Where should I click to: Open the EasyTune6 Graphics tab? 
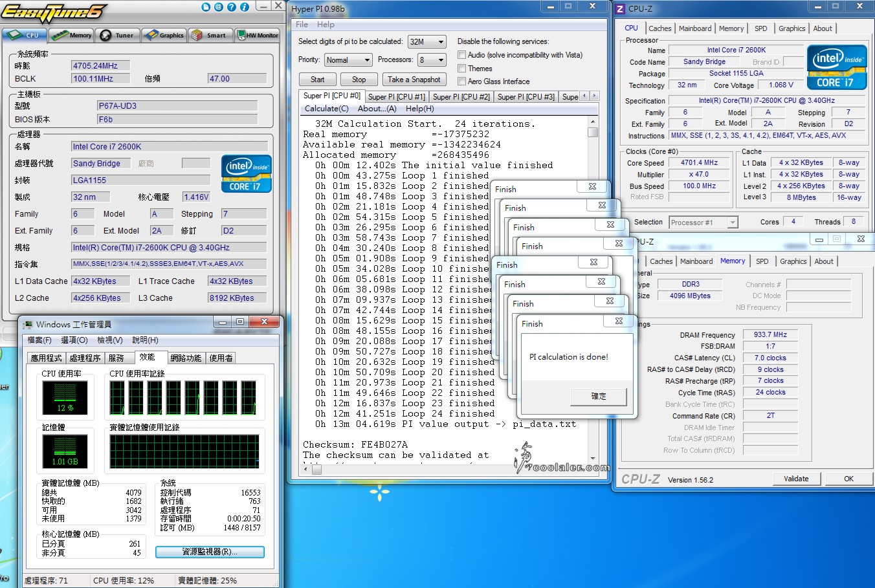164,35
